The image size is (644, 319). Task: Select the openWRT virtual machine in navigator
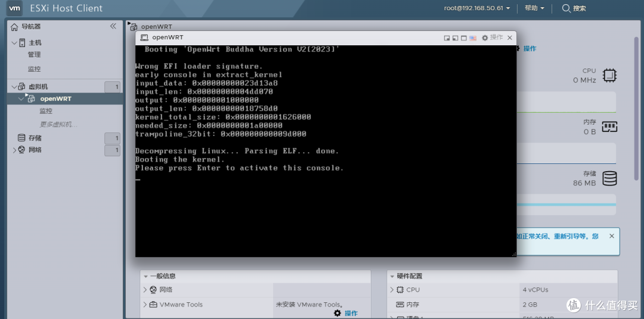tap(55, 99)
